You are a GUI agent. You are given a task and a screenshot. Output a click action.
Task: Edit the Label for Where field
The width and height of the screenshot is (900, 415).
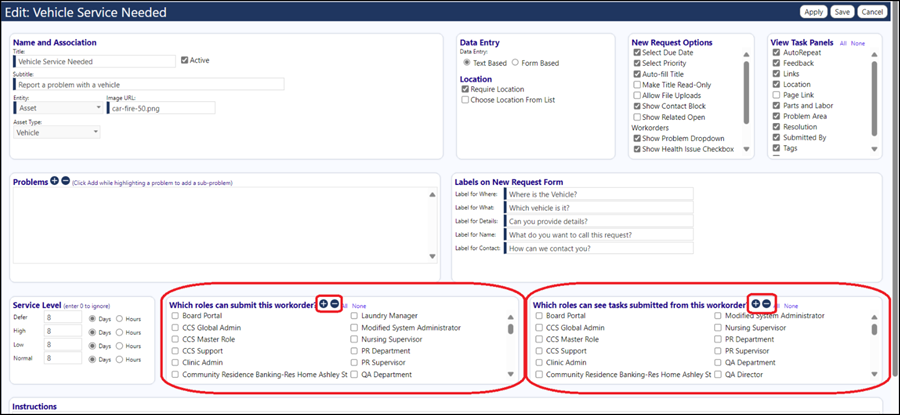pos(599,194)
